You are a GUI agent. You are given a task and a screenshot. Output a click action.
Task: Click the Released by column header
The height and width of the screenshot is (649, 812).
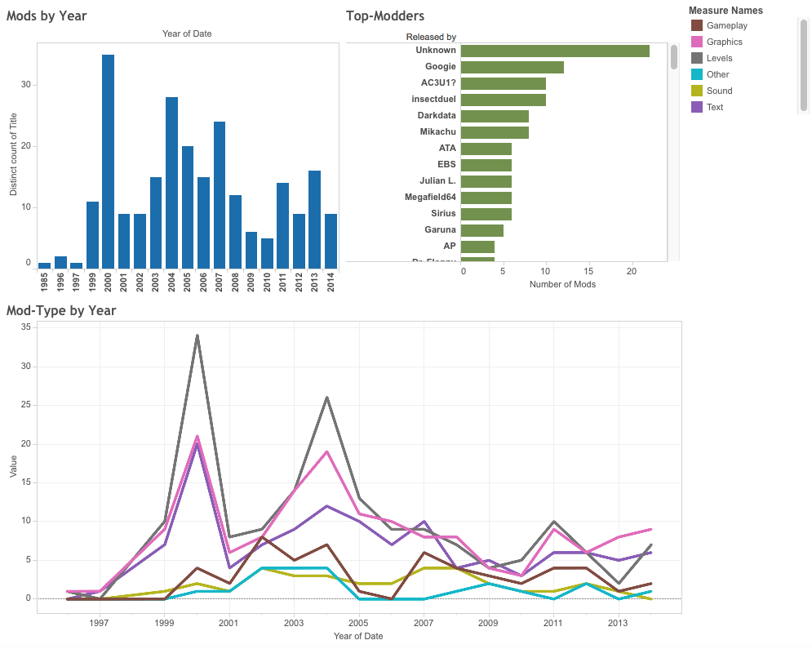pyautogui.click(x=431, y=37)
